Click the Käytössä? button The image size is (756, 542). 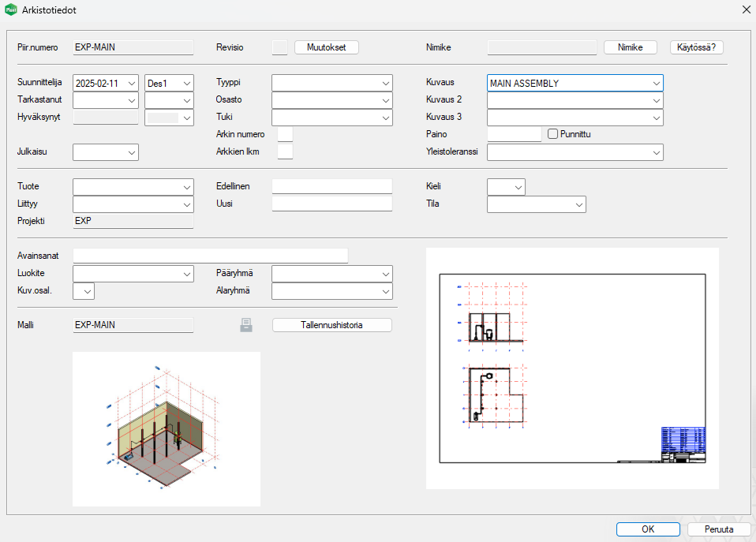tap(697, 47)
